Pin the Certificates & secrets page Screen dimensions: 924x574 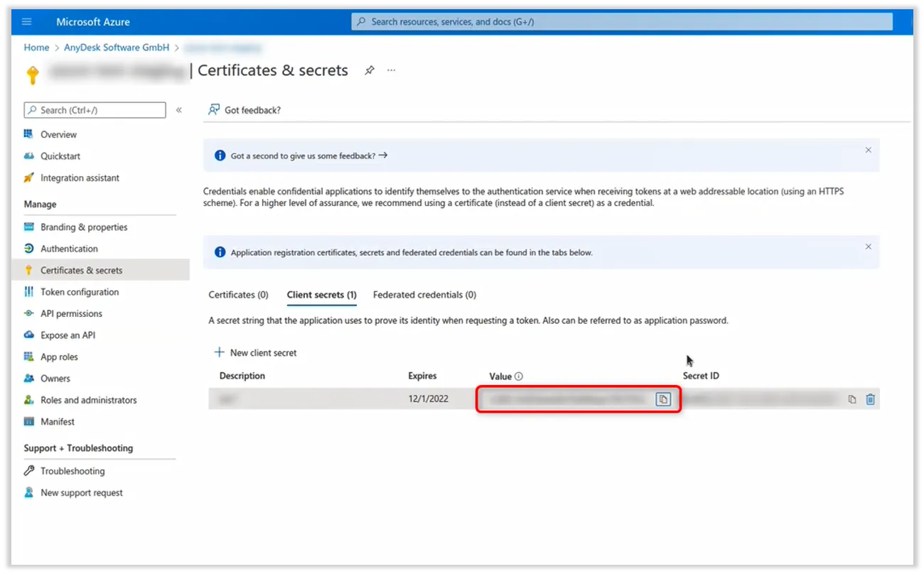[370, 70]
